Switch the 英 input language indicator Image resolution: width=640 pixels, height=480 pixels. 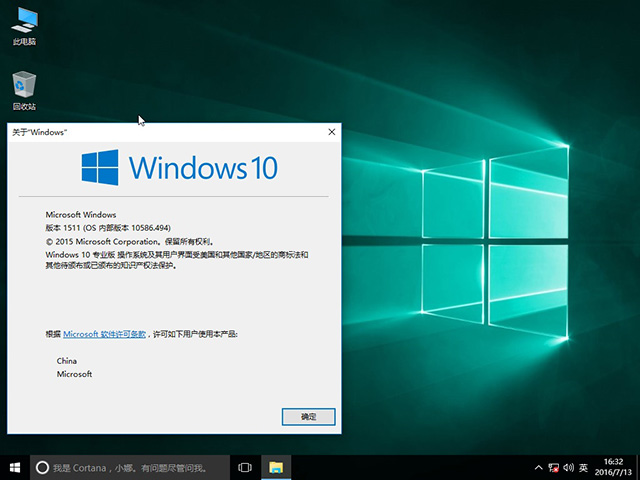[583, 467]
